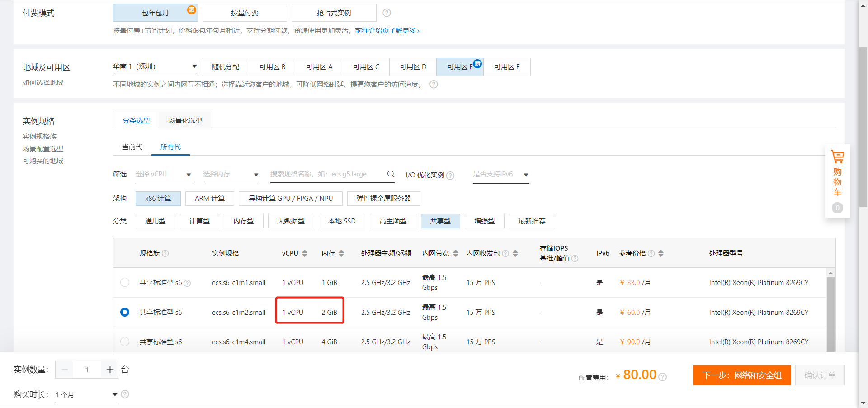The width and height of the screenshot is (868, 408).
Task: Click help icon next to 参考价格 header
Action: pos(651,253)
